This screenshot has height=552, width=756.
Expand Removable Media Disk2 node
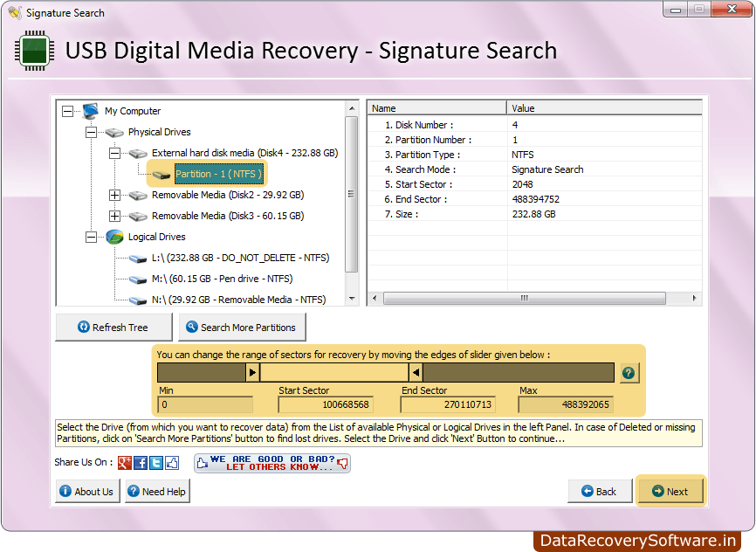click(114, 196)
